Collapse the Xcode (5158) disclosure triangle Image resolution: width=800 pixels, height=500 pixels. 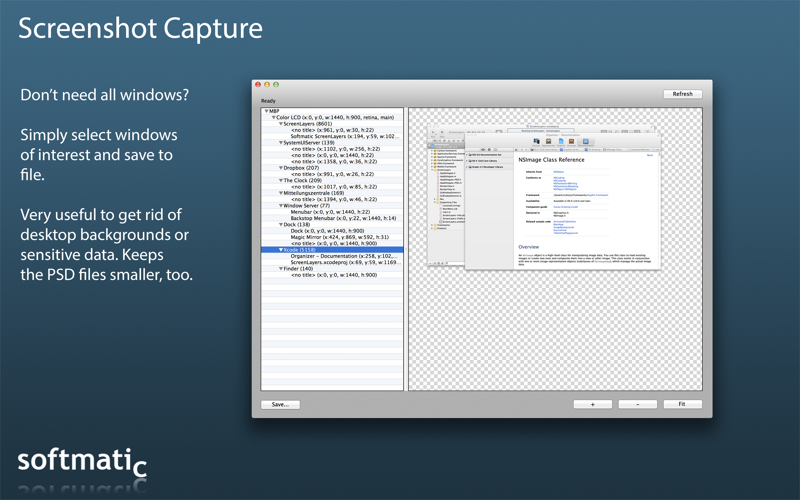click(281, 250)
